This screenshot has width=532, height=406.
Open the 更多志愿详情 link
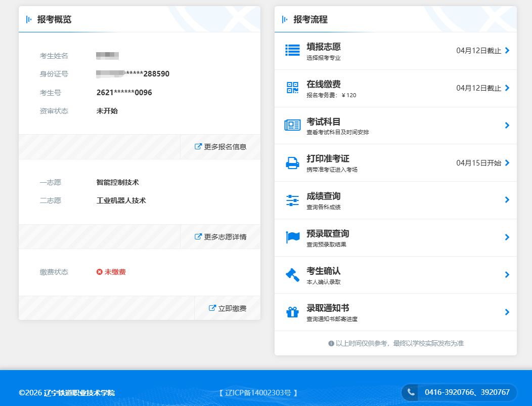click(221, 237)
